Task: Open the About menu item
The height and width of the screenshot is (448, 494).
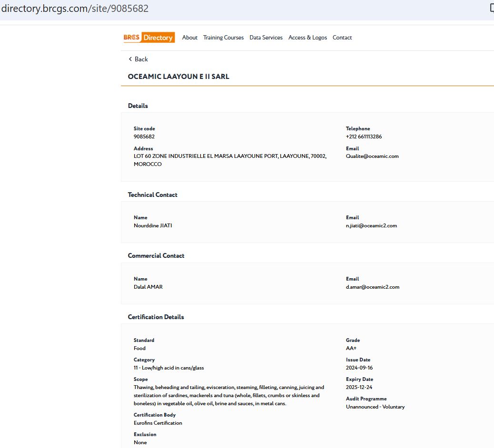Action: click(189, 38)
